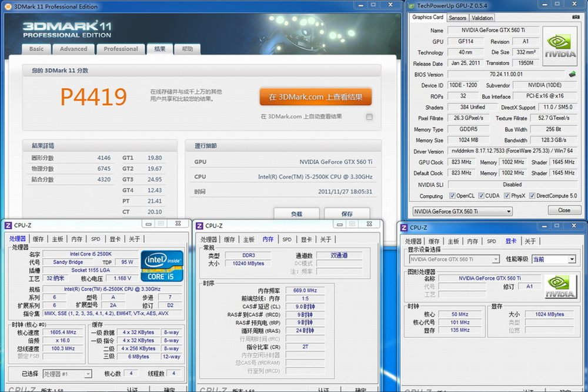Toggle the OpenCL checkbox in GPU-Z

pyautogui.click(x=452, y=196)
